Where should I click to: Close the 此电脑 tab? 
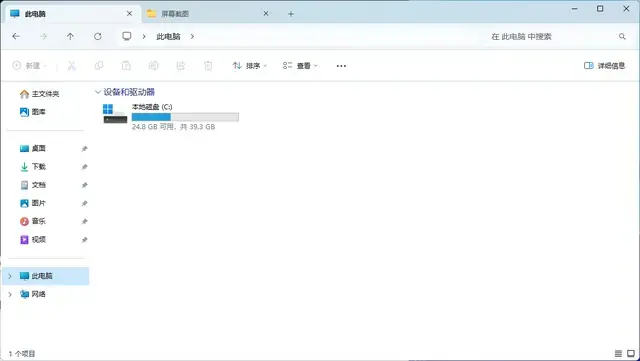129,13
